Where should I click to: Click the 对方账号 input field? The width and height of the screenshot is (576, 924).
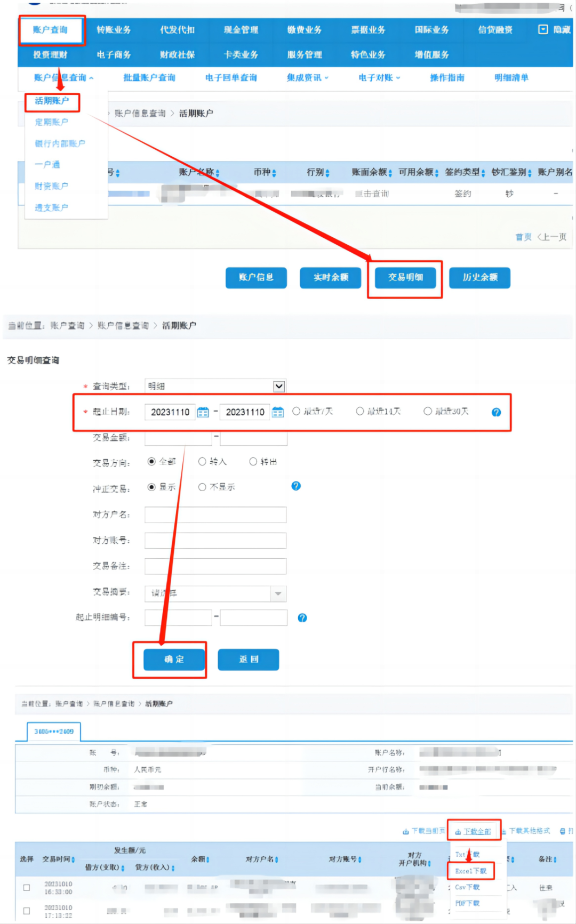[x=215, y=541]
